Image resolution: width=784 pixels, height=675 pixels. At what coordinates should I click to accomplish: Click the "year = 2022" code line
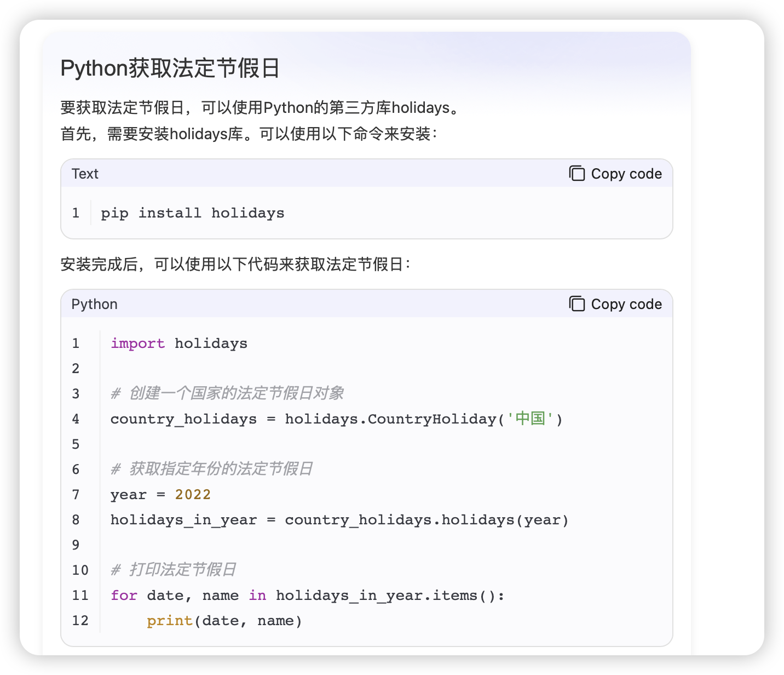160,495
